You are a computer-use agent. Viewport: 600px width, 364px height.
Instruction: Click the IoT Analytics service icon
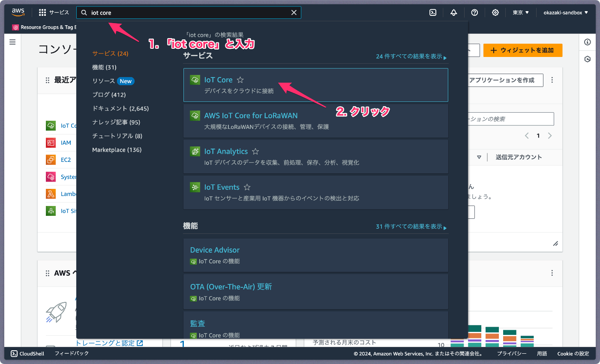(195, 151)
